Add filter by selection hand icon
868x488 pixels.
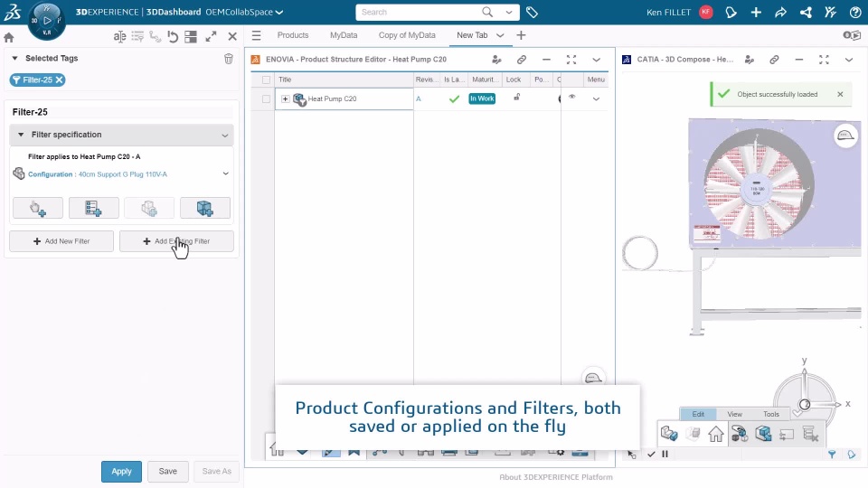[x=38, y=208]
